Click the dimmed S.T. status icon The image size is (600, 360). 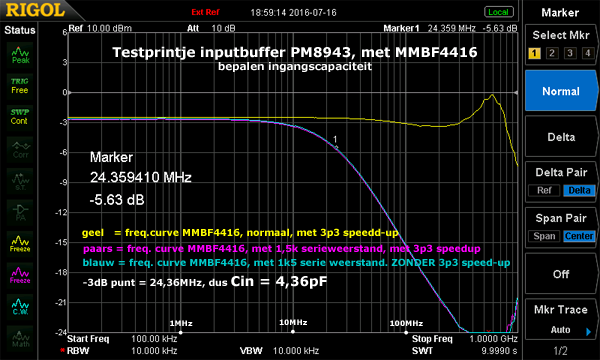point(20,181)
